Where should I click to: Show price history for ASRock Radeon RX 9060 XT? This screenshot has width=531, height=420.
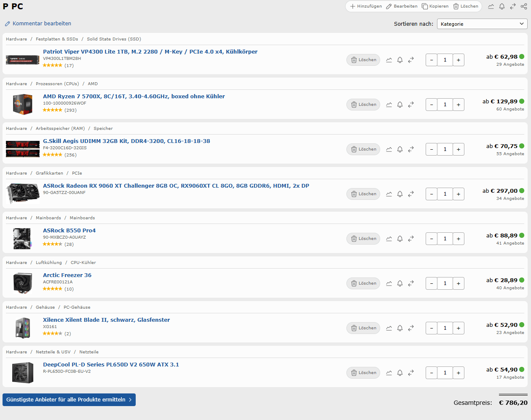coord(389,194)
